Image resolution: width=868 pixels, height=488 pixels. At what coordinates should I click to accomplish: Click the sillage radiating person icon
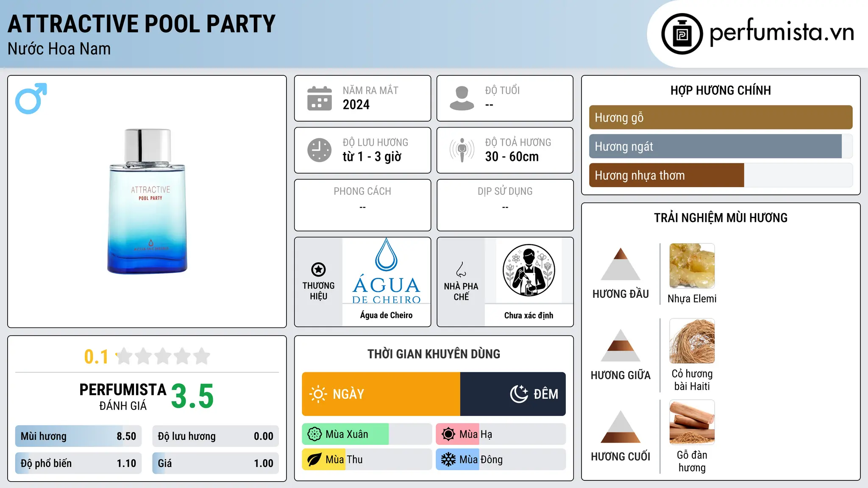[462, 150]
